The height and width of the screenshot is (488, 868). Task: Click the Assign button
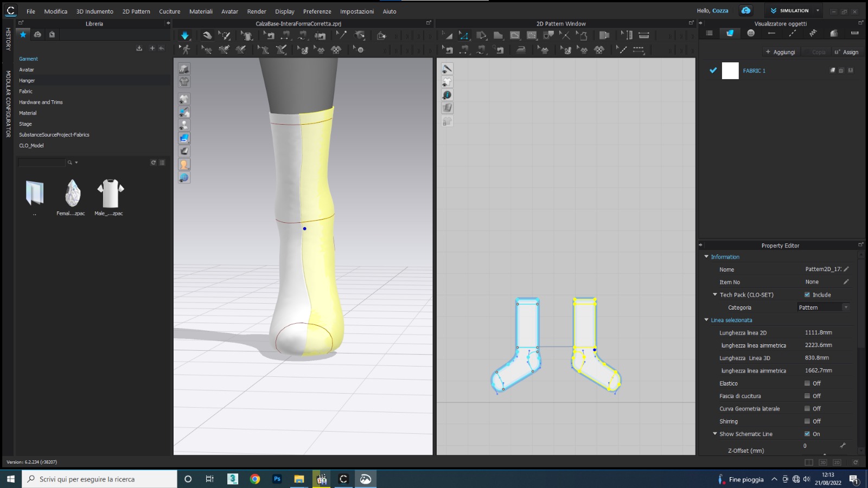click(x=846, y=52)
